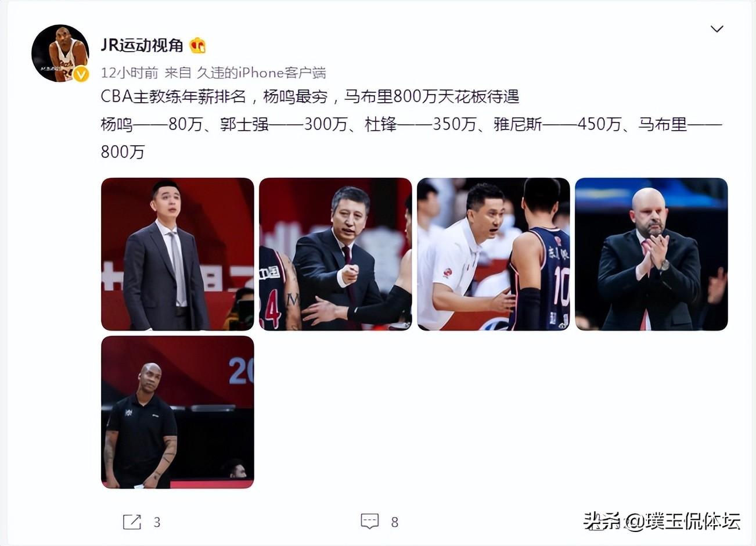The image size is (756, 546).
Task: Click the repost count 3
Action: click(x=157, y=522)
